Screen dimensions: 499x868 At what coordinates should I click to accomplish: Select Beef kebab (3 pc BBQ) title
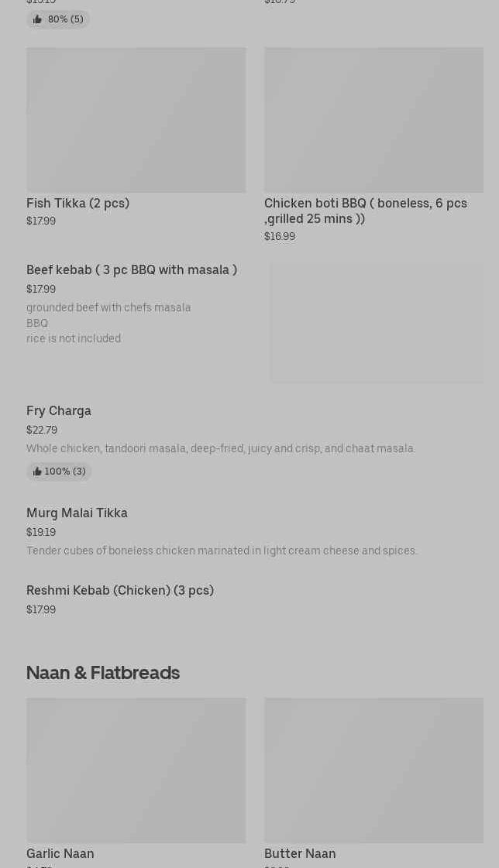tap(132, 269)
